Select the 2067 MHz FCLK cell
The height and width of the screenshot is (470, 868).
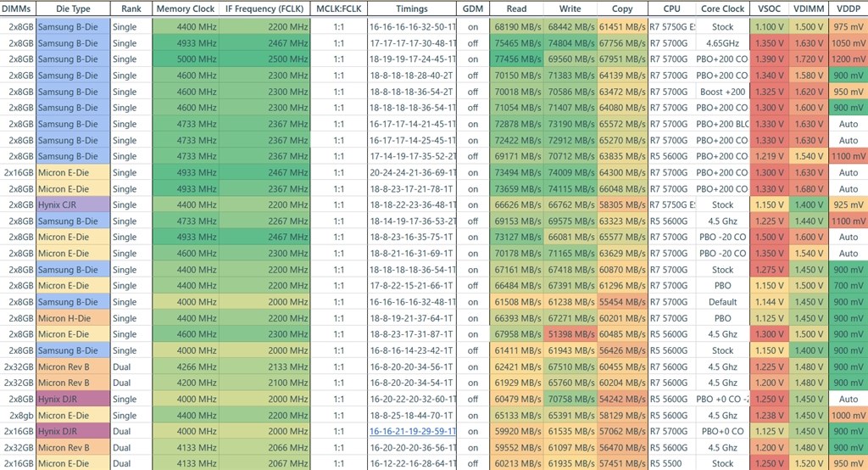[264, 463]
